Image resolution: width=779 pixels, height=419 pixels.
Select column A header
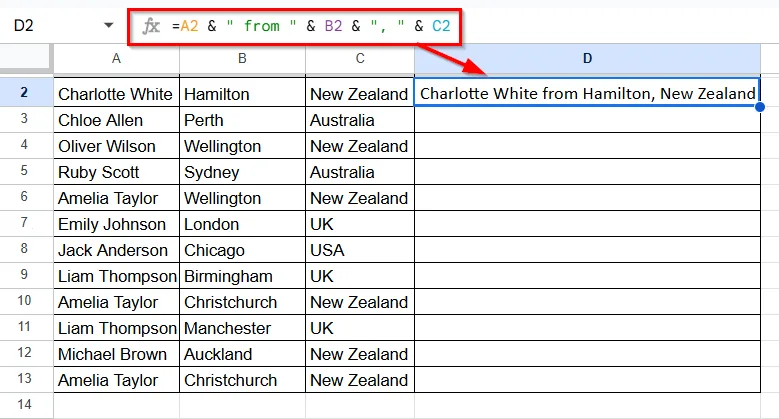116,59
